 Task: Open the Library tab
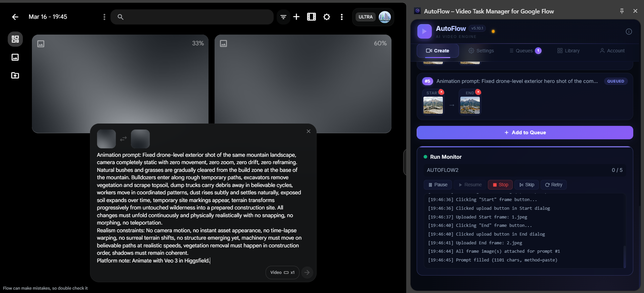(568, 51)
